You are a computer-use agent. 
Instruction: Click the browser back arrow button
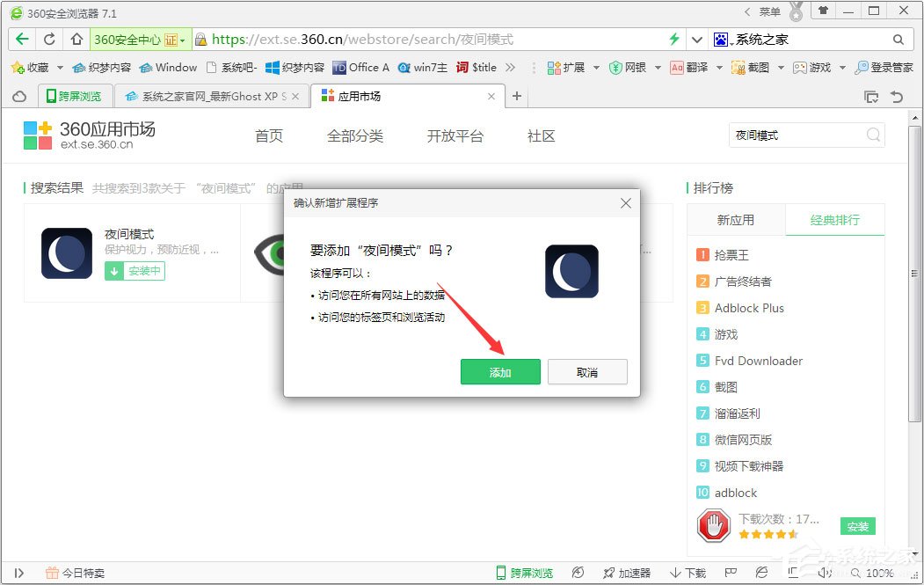pos(22,40)
